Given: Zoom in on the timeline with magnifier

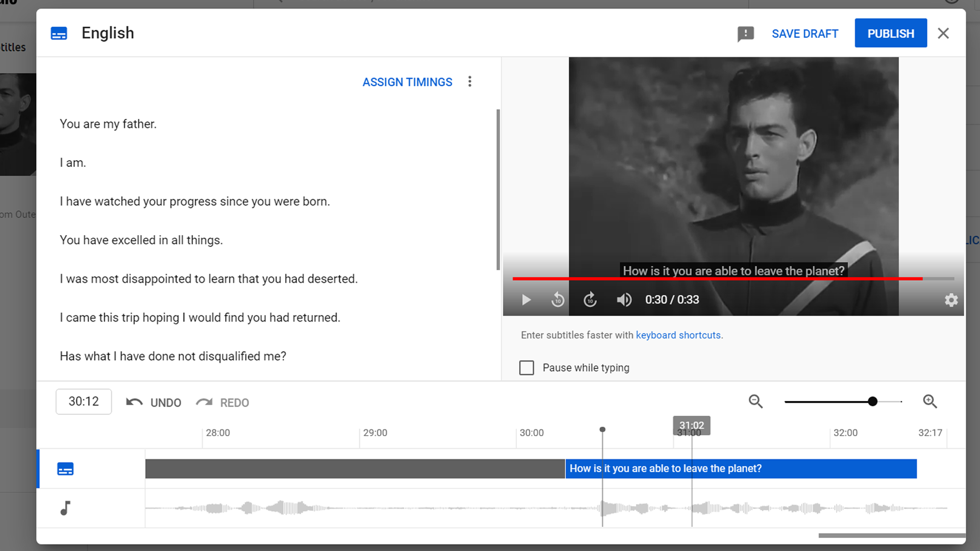Looking at the screenshot, I should [x=930, y=402].
